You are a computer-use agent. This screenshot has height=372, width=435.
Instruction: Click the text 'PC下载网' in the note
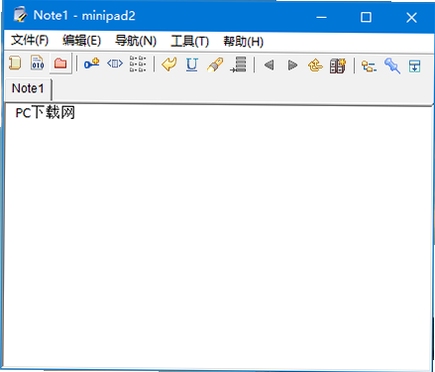pos(45,113)
